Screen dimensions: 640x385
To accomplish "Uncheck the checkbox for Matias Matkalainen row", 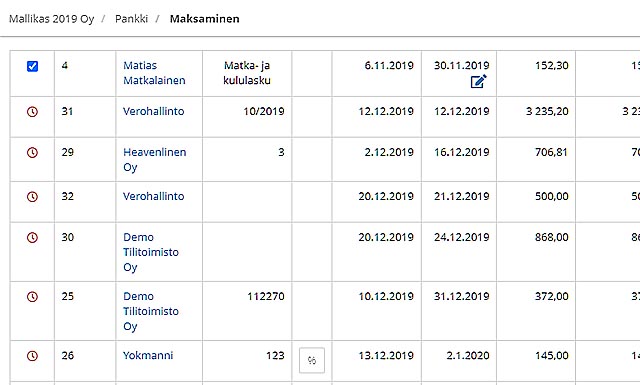I will [32, 66].
